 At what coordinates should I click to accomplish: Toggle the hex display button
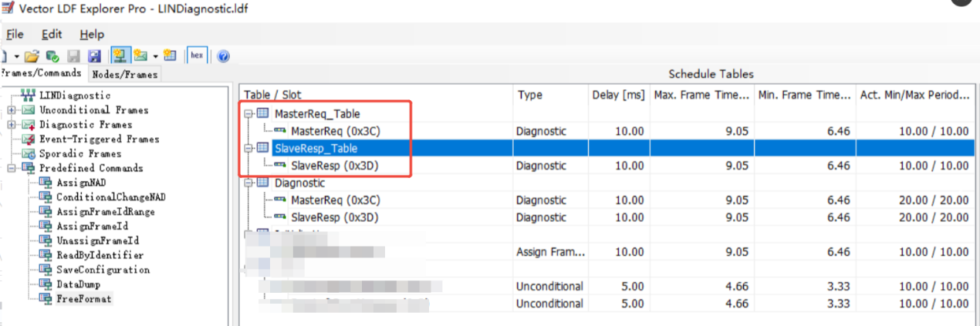click(x=197, y=55)
